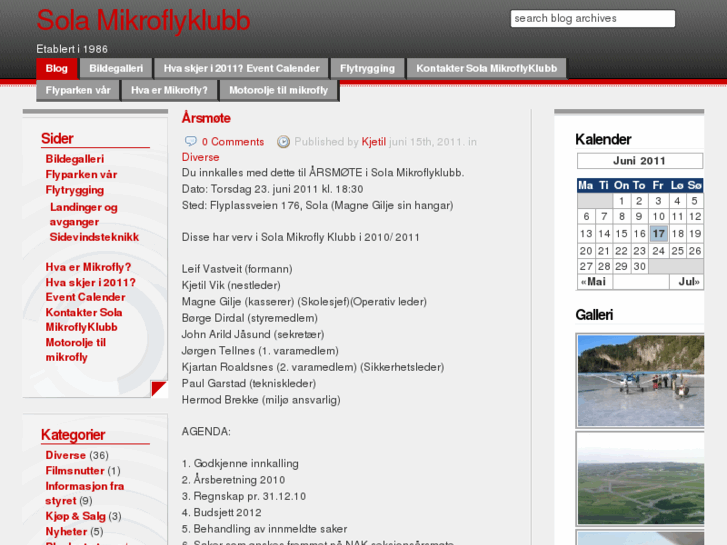Click the 4. Budsjett 2012 agenda item
This screenshot has height=545, width=727.
click(x=222, y=513)
